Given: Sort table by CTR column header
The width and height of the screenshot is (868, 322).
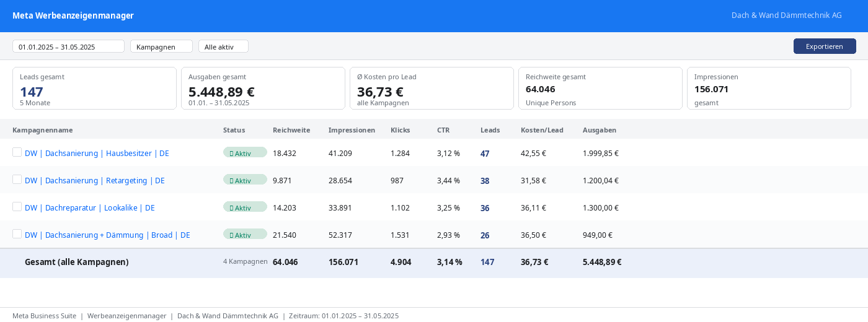Looking at the screenshot, I should (x=443, y=130).
